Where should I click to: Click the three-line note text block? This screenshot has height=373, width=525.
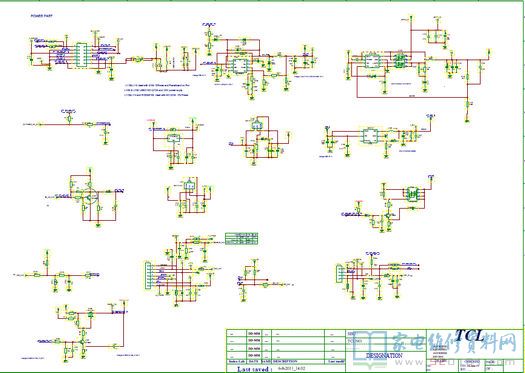click(x=157, y=90)
